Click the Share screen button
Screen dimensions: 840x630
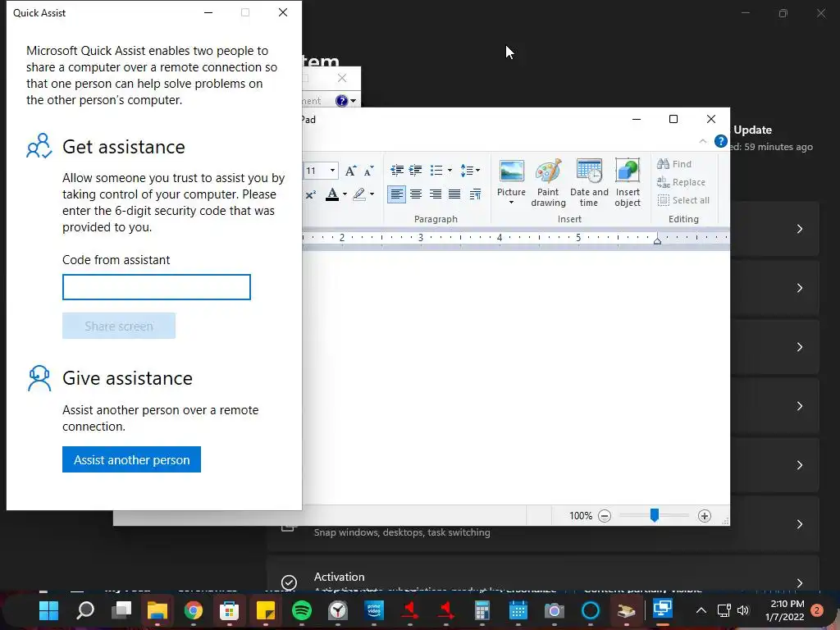pyautogui.click(x=119, y=326)
